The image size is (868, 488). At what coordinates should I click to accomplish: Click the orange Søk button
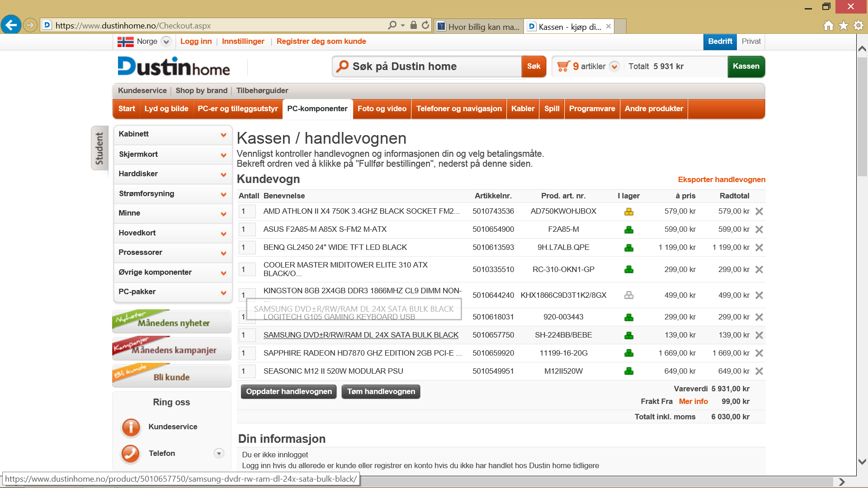(533, 66)
